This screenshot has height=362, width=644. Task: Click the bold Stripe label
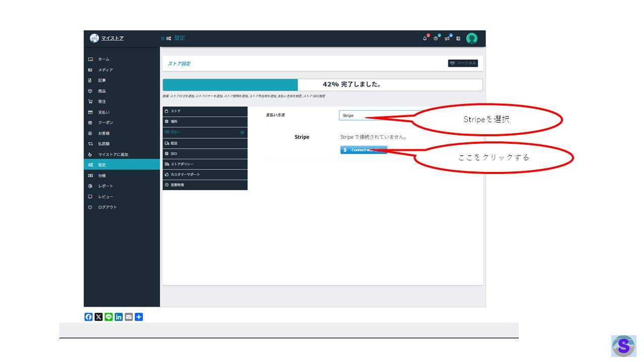pyautogui.click(x=302, y=137)
